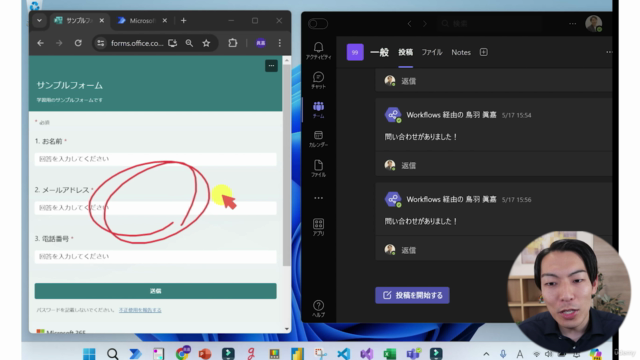The image size is (640, 360).
Task: Open Visual Studio Code from taskbar
Action: tap(344, 353)
